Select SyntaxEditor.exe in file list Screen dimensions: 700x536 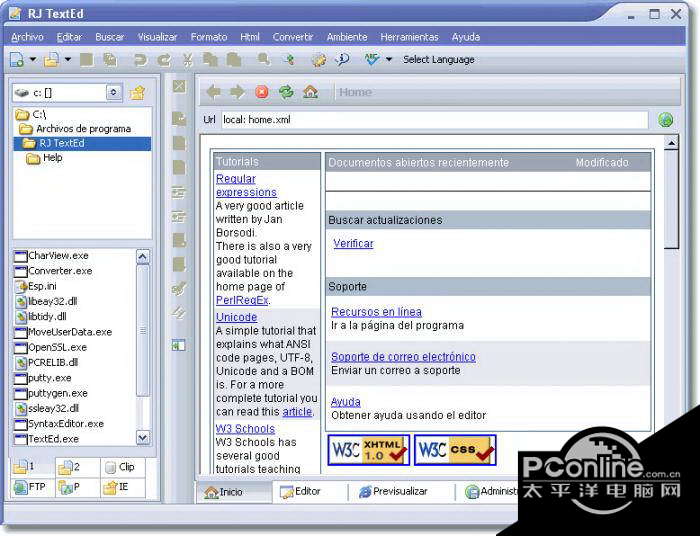(59, 424)
